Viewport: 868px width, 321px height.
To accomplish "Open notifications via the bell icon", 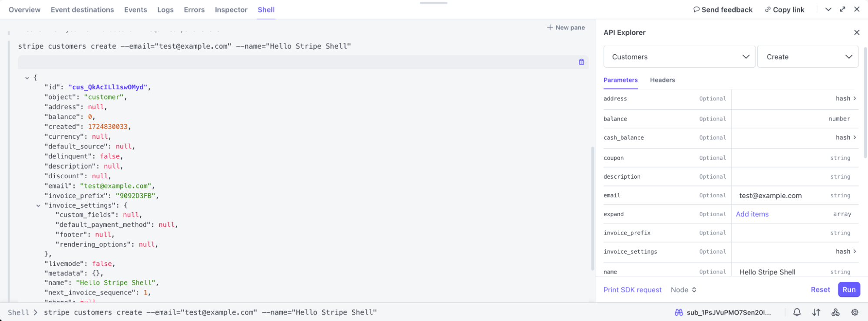I will click(797, 312).
